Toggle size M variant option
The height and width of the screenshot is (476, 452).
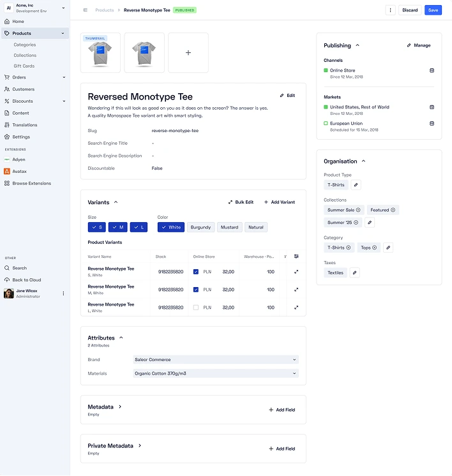(118, 227)
